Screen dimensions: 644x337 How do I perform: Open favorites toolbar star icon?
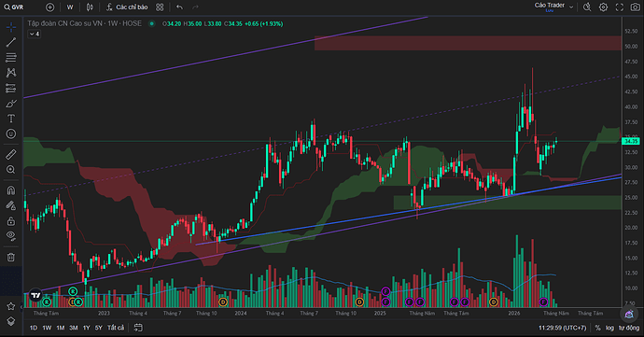11,306
